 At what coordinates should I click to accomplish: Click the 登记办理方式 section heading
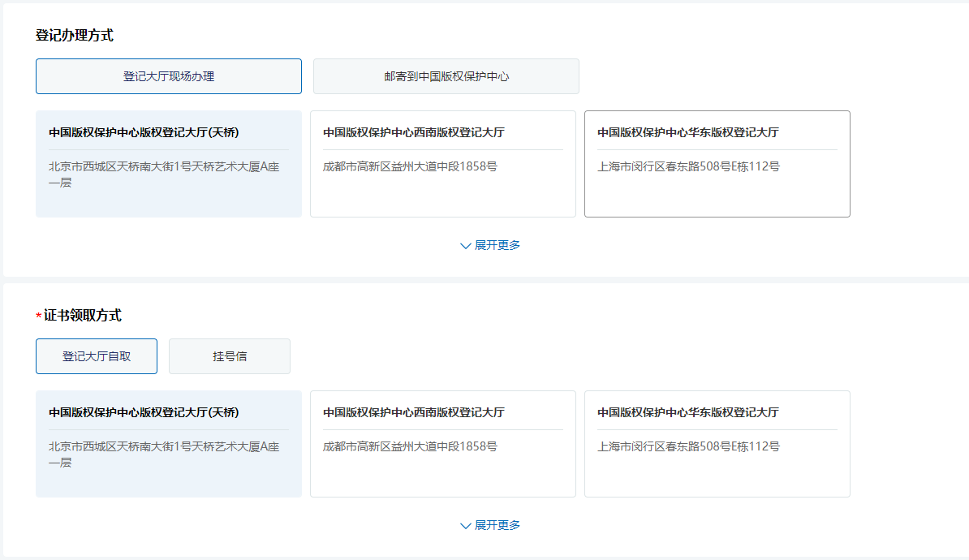click(74, 35)
